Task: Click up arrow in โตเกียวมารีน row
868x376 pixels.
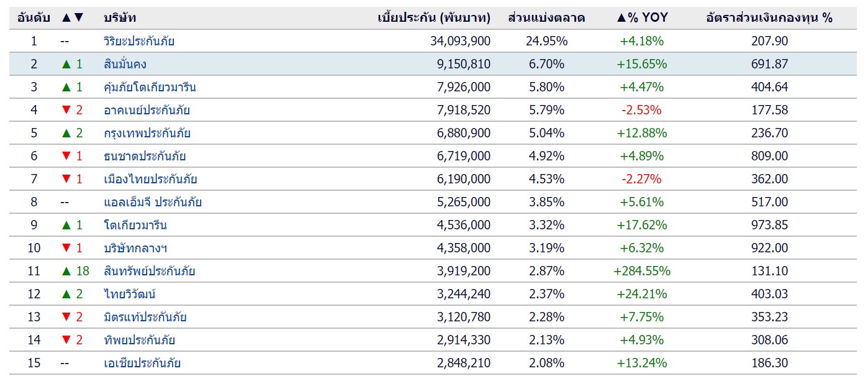Action: (66, 225)
